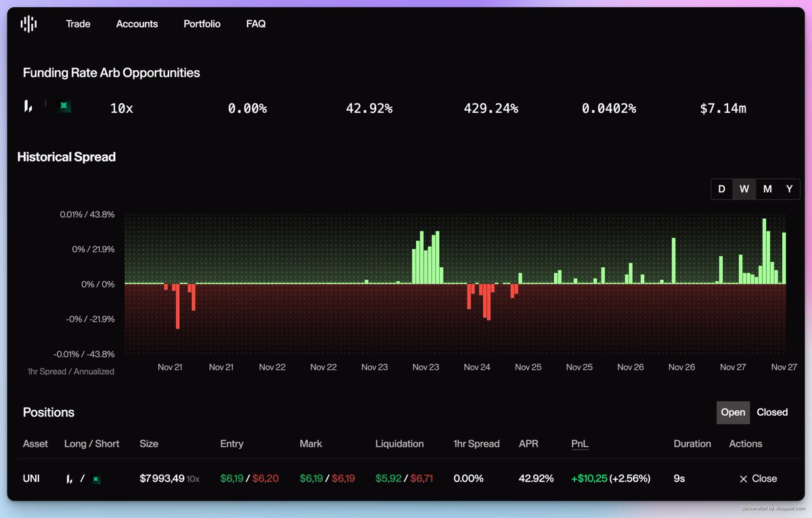Select the 10x leverage value
The height and width of the screenshot is (518, 812).
click(122, 108)
